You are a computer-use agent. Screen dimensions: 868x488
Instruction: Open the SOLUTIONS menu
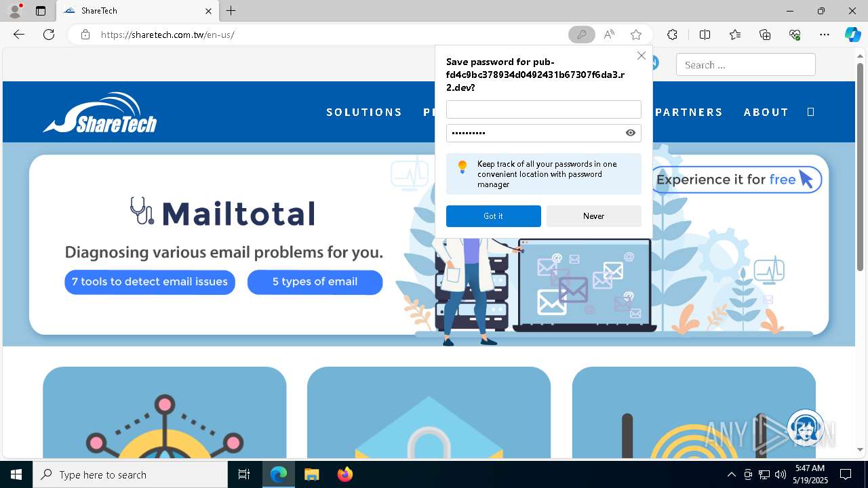pyautogui.click(x=364, y=112)
